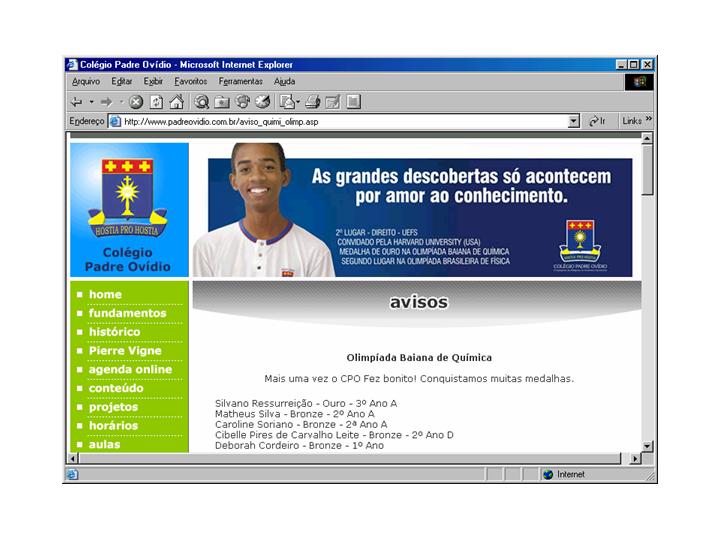Click the vertical scrollbar thumb

(647, 169)
